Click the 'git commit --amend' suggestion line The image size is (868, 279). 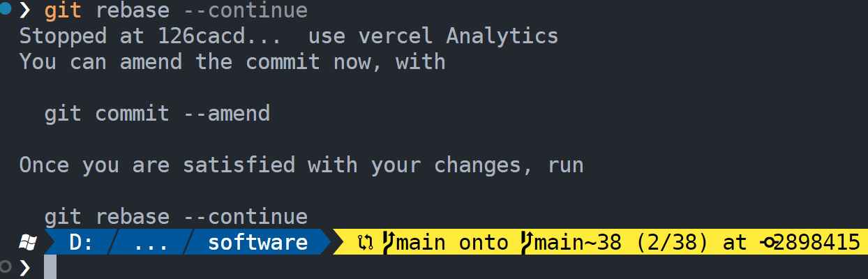(157, 113)
